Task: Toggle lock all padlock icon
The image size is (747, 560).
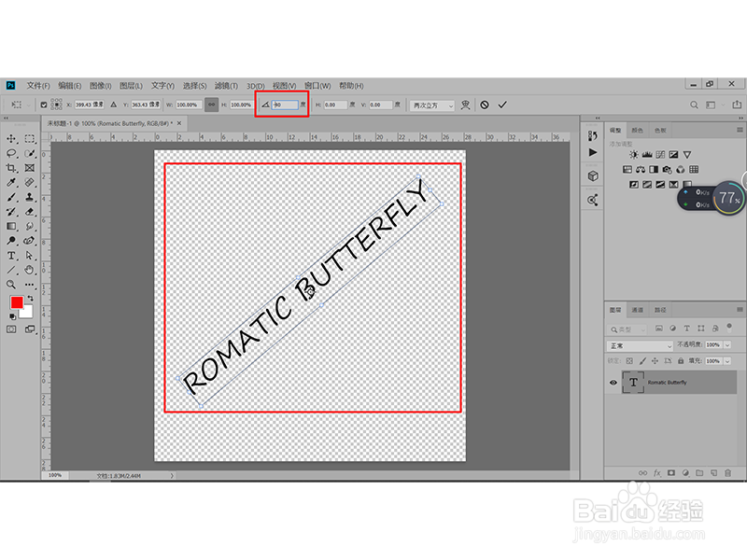Action: pos(681,361)
